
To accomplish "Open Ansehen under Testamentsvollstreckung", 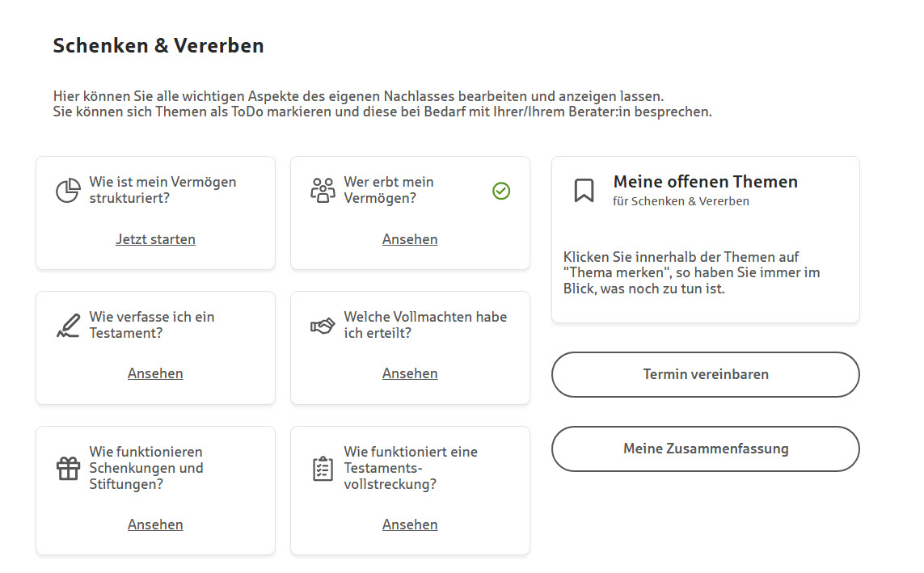I will pos(410,524).
